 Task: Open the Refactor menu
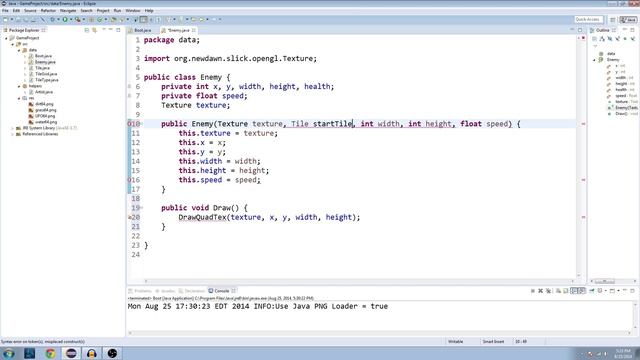(48, 11)
